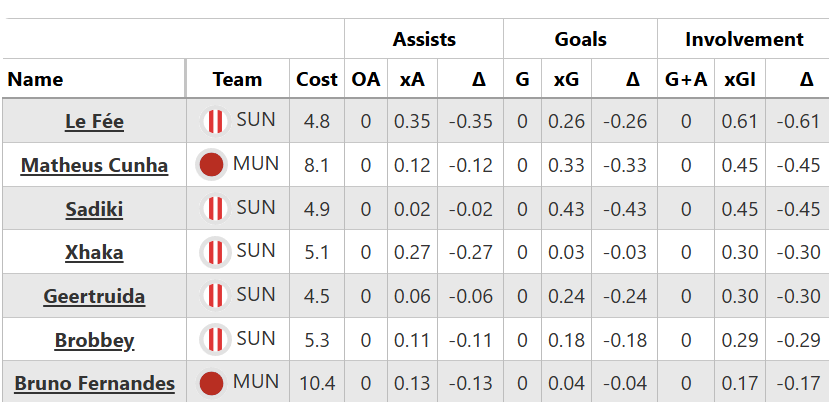The image size is (829, 402).
Task: Click Sunderland badge icon in Geertruida row
Action: tap(215, 296)
